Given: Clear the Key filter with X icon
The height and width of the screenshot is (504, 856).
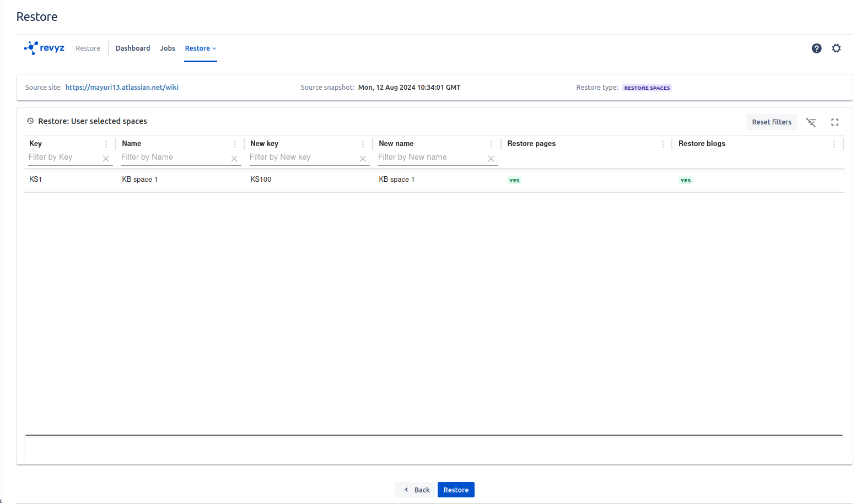Looking at the screenshot, I should click(106, 159).
